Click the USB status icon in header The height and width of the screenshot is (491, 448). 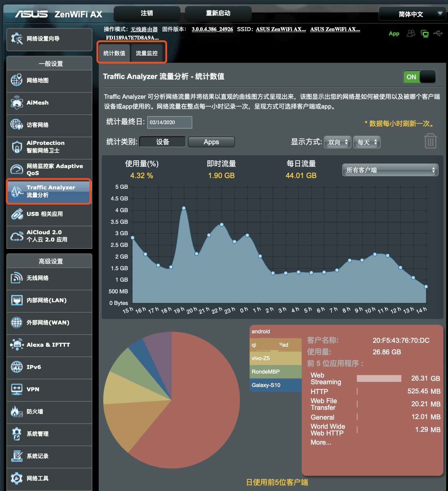[438, 33]
